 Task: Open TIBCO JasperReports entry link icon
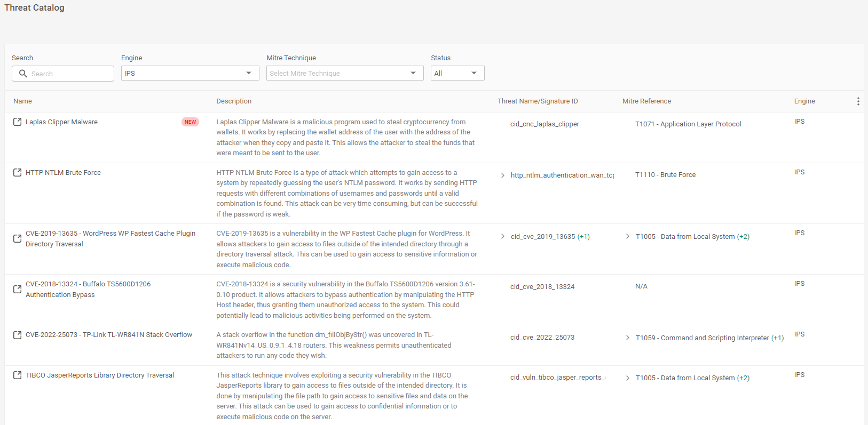tap(17, 375)
